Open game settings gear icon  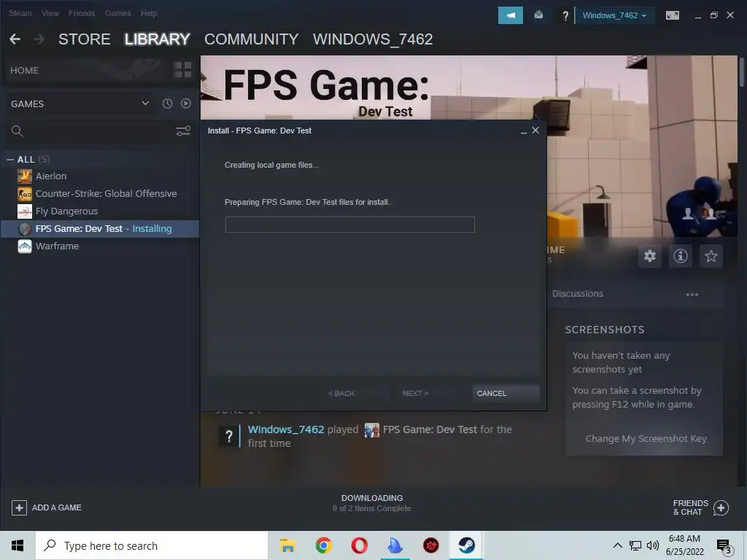pyautogui.click(x=650, y=256)
